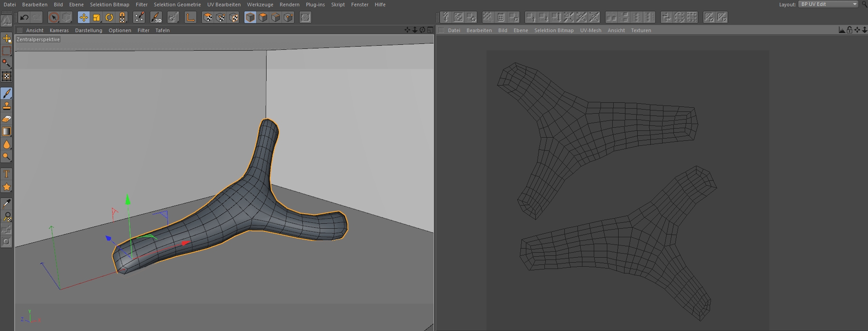Select the Clone stamp tool

pyautogui.click(x=7, y=106)
